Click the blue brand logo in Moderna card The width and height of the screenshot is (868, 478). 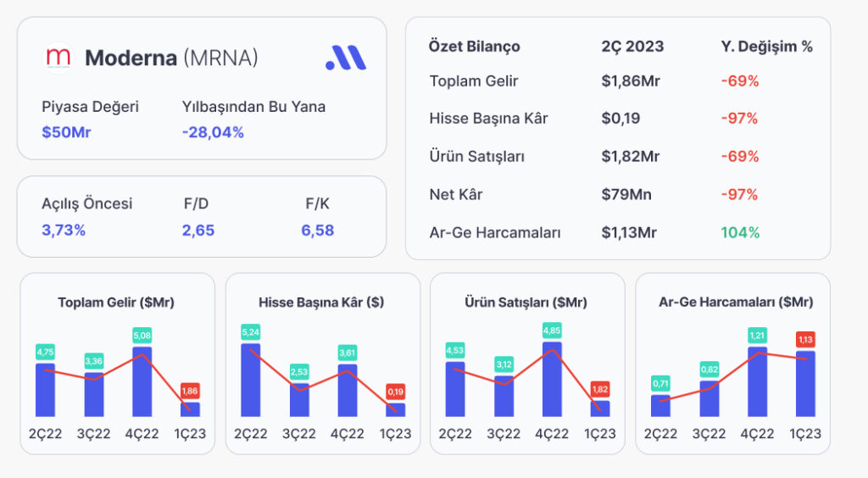tap(346, 58)
